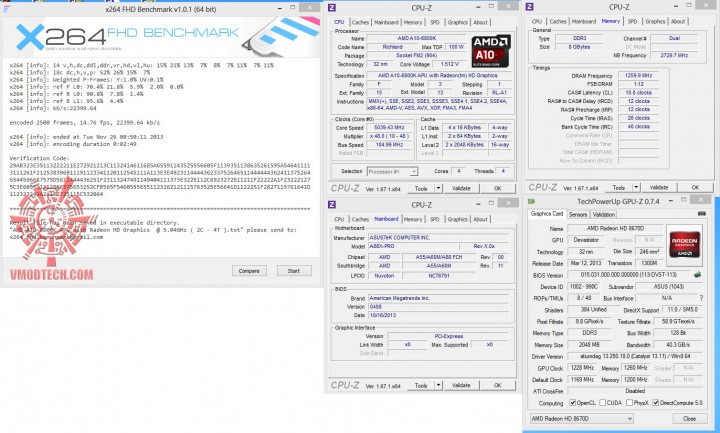Click the Manufacturer value ASUSTeK COMPUTER INC.
The image size is (720, 433).
[x=439, y=237]
